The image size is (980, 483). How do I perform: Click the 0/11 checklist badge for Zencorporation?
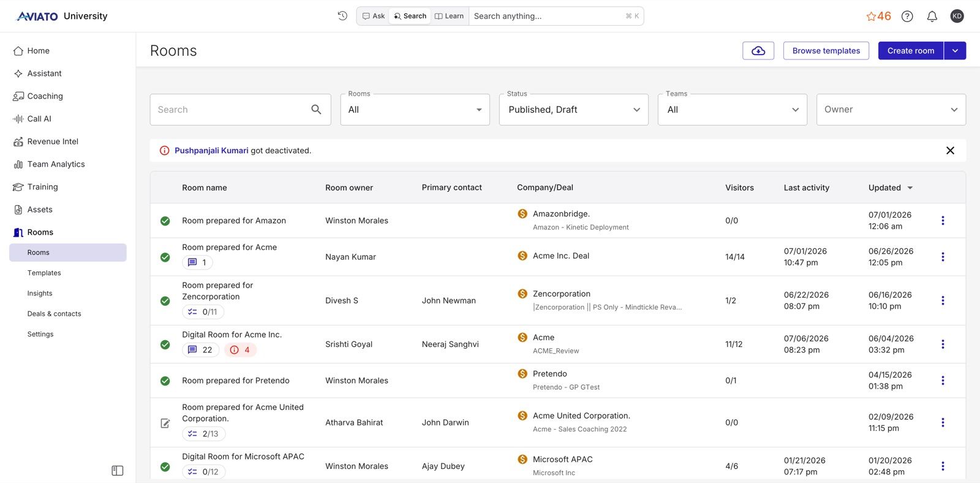(x=203, y=312)
